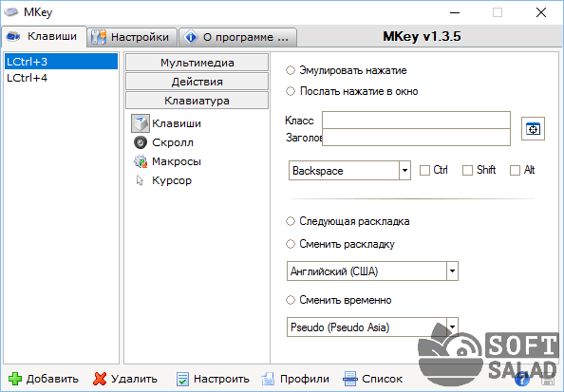Click the green plus Добавить icon
The height and width of the screenshot is (392, 564).
click(x=15, y=379)
